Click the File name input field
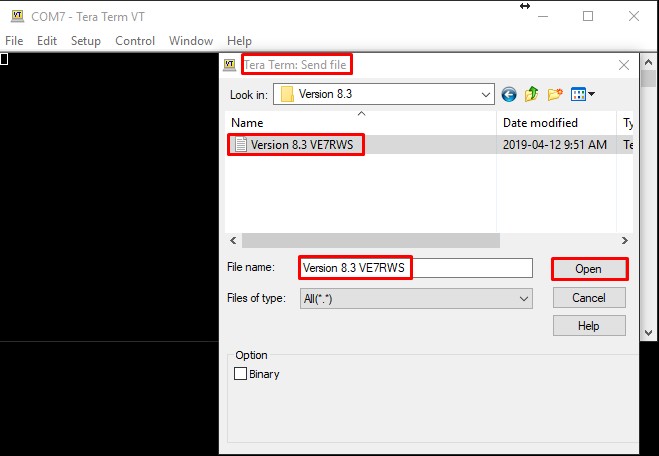The width and height of the screenshot is (659, 456). tap(416, 268)
